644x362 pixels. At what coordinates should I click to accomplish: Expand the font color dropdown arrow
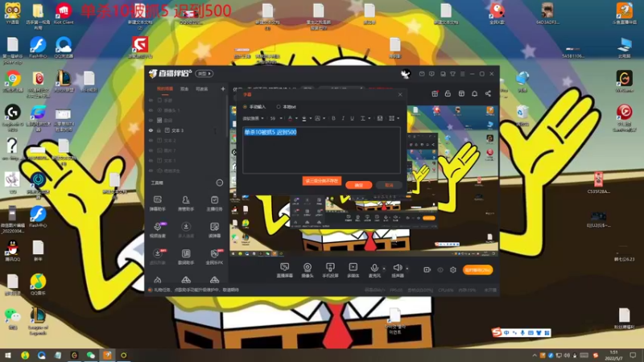tap(296, 118)
